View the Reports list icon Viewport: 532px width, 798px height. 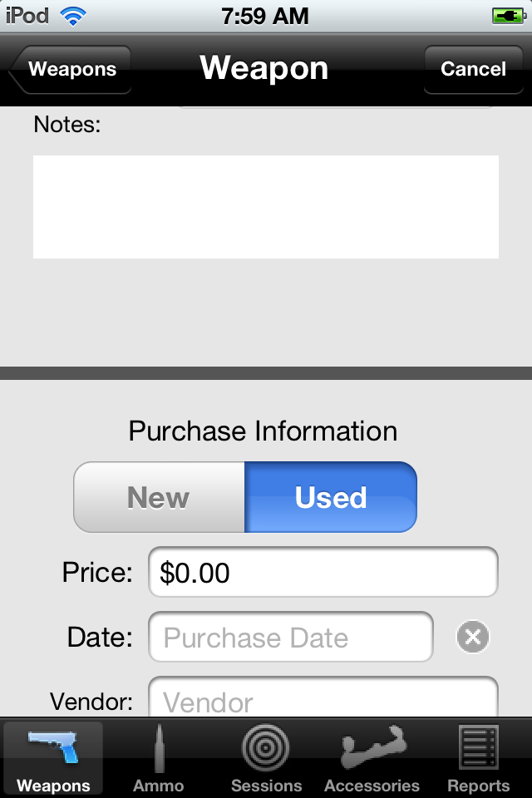478,756
